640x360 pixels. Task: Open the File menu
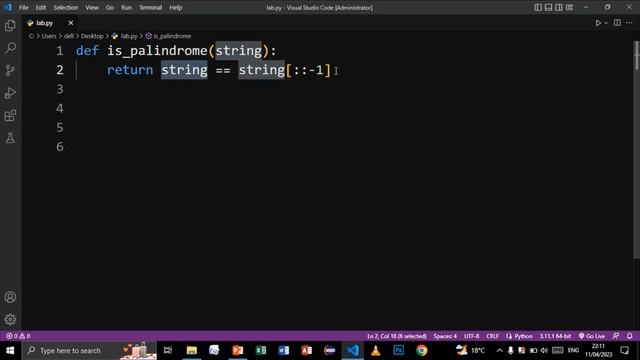click(24, 7)
